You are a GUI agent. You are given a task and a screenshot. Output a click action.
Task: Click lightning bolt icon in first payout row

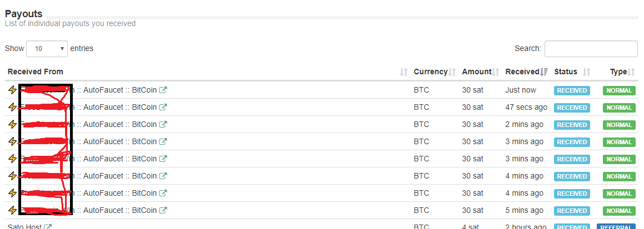12,90
